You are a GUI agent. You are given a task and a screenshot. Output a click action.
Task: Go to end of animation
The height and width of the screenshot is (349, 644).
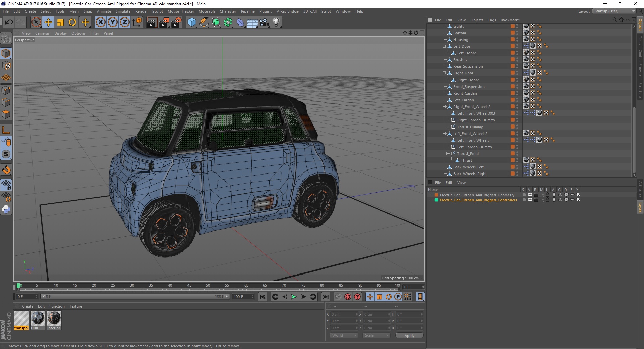click(325, 297)
